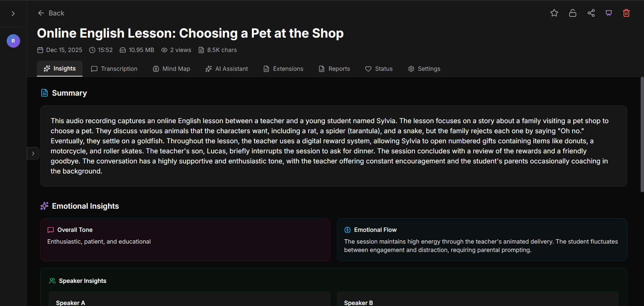Click the Emotional Insights sparkle icon
This screenshot has width=644, height=306.
coord(44,206)
